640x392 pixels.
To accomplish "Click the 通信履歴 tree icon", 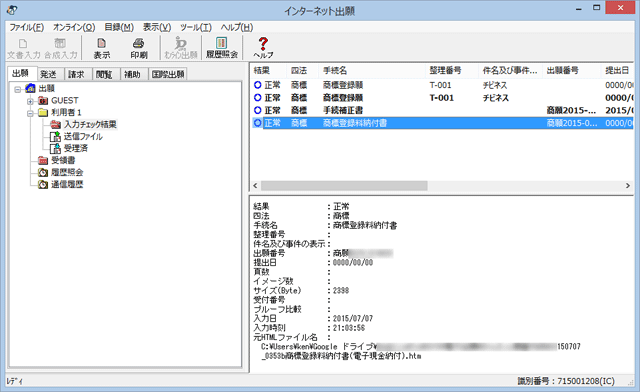I will (x=43, y=185).
